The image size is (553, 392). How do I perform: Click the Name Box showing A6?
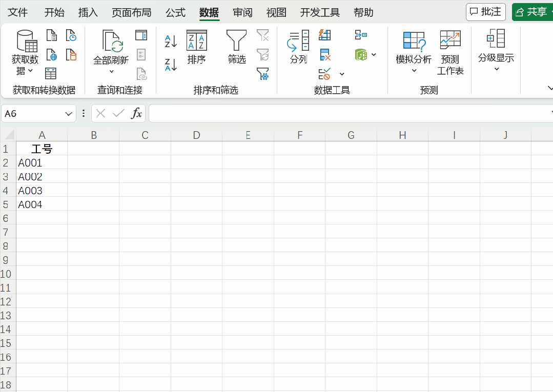click(x=32, y=114)
